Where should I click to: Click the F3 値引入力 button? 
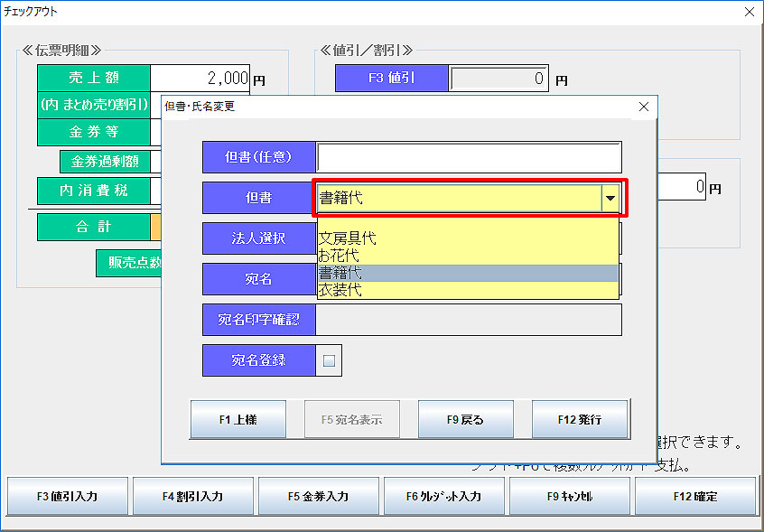pos(68,497)
